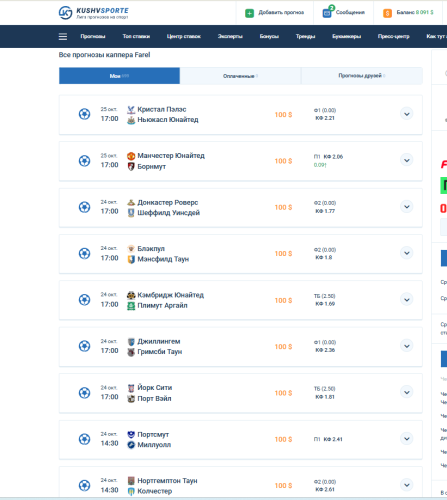Open Эксперты in navigation bar
The height and width of the screenshot is (500, 447).
pos(230,36)
